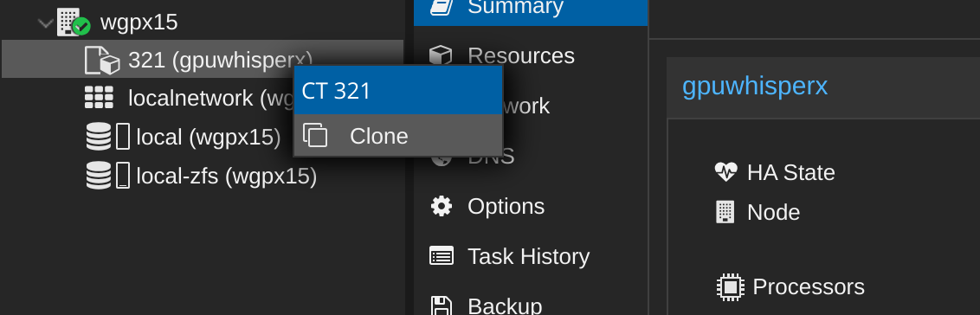Click the gpuwhisperx panel title

pyautogui.click(x=754, y=86)
